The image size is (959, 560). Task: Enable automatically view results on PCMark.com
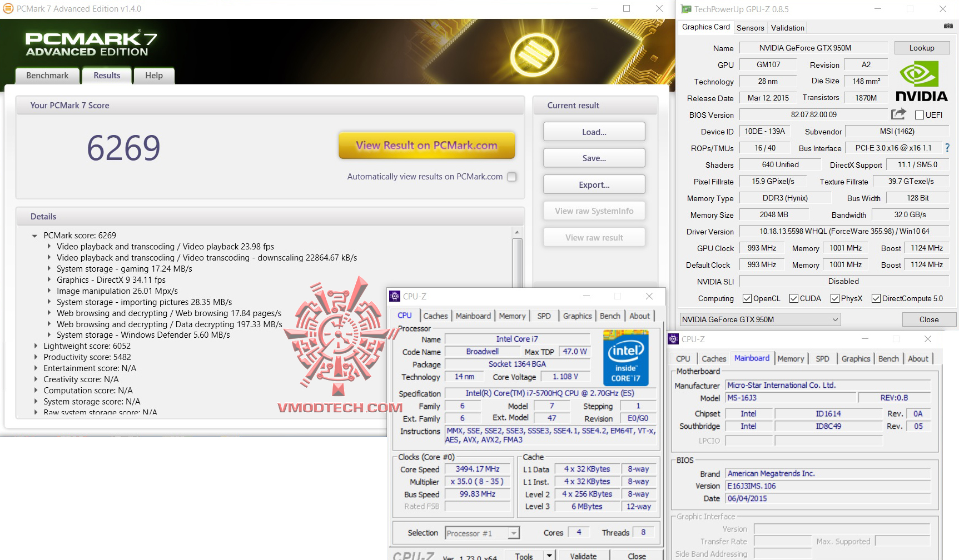(x=512, y=177)
